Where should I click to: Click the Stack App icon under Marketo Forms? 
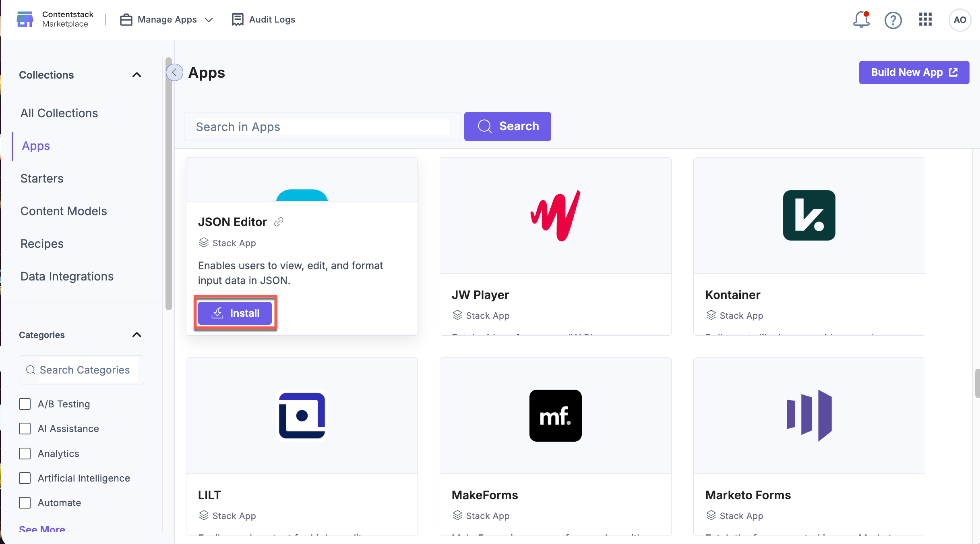(711, 515)
